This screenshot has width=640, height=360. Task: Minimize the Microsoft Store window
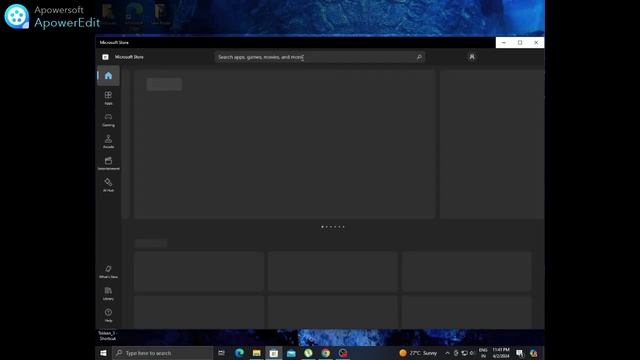(504, 42)
